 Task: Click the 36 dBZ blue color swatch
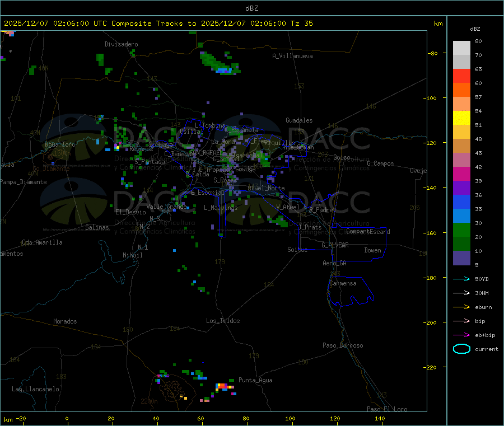pos(461,202)
